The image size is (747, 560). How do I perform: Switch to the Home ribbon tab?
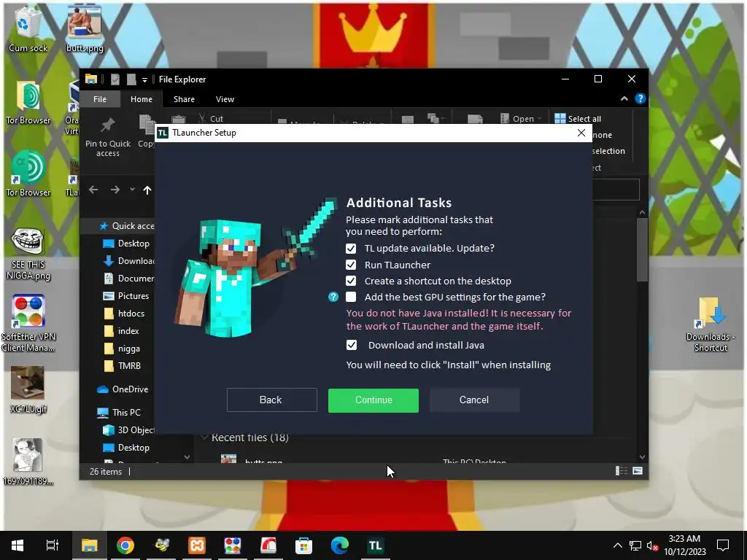click(142, 99)
